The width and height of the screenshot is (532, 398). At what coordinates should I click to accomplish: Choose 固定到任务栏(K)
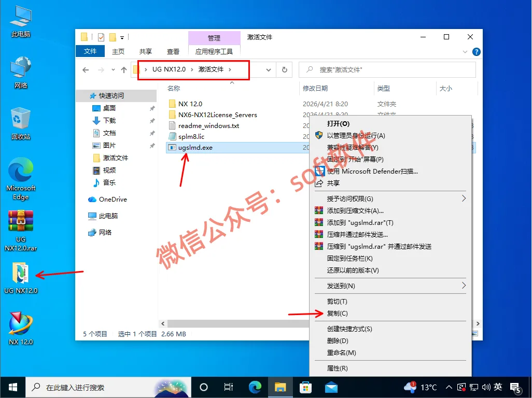tap(390, 258)
